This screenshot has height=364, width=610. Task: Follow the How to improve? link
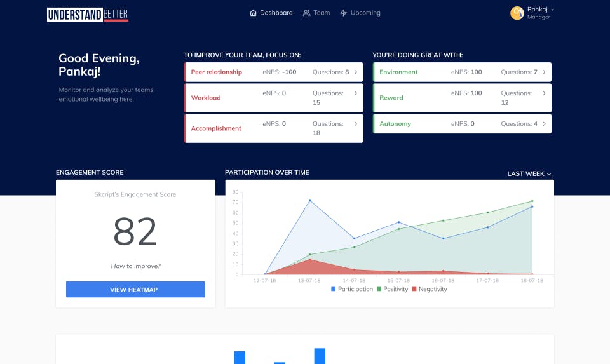pyautogui.click(x=136, y=266)
